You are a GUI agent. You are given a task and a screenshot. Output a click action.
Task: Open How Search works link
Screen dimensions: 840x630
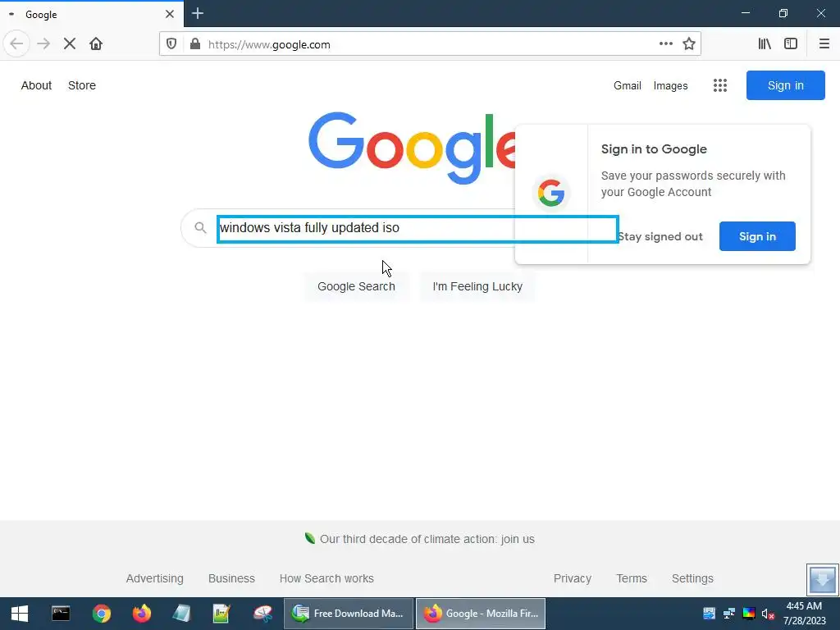326,578
